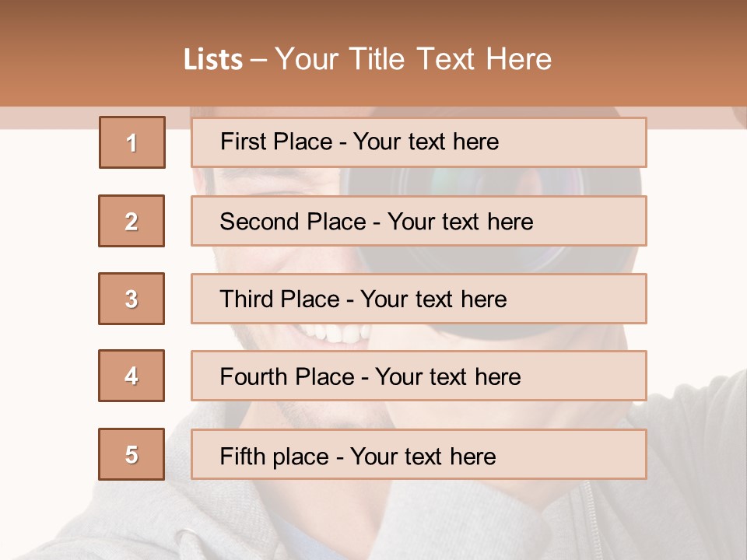Click the bold word "Lists" in the title
The height and width of the screenshot is (560, 747).
[213, 60]
